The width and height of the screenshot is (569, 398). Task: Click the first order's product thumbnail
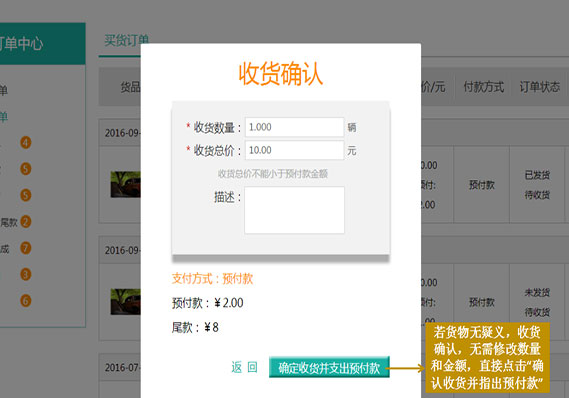126,184
